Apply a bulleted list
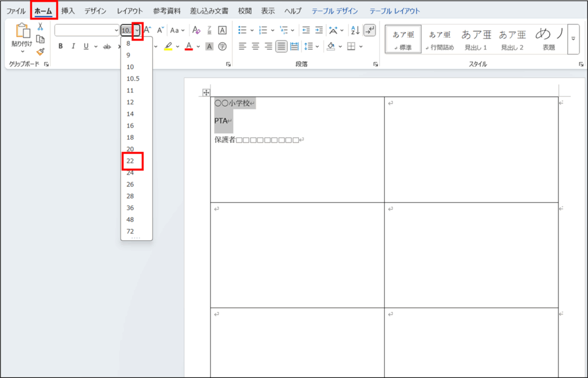The width and height of the screenshot is (588, 378). tap(243, 30)
